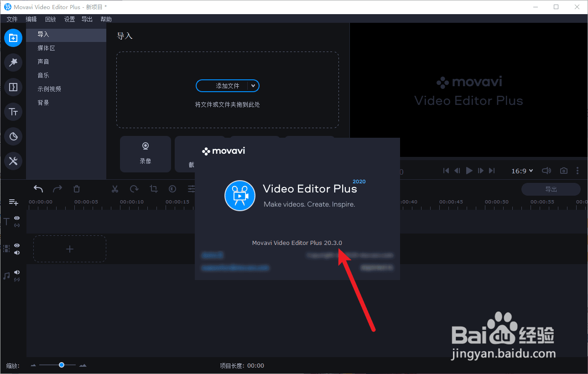588x374 pixels.
Task: Open the preview volume control
Action: click(x=546, y=171)
